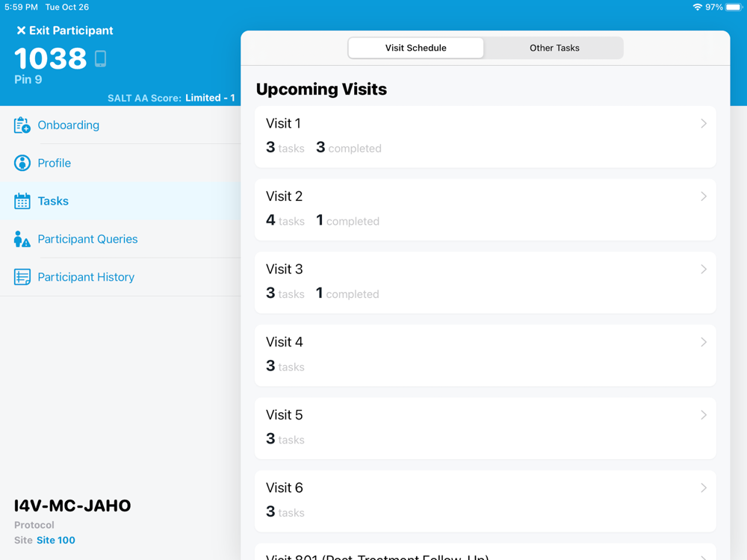
Task: Open the Visit 5 card title
Action: click(x=285, y=414)
